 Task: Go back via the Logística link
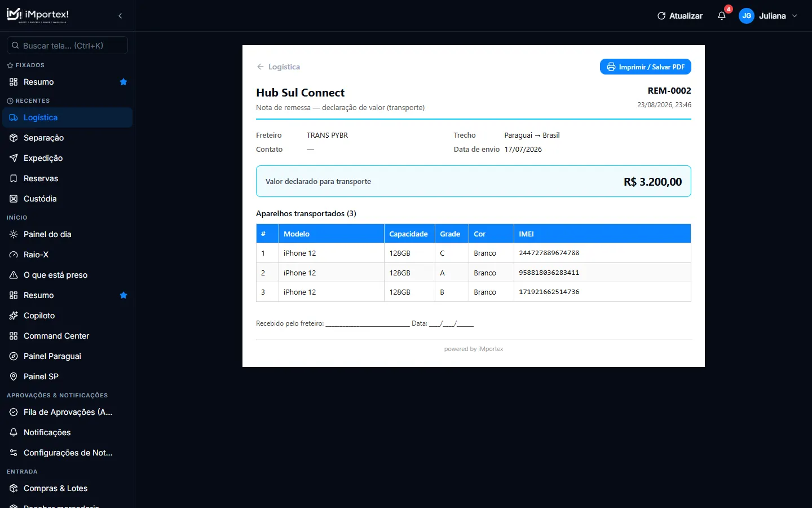tap(278, 67)
